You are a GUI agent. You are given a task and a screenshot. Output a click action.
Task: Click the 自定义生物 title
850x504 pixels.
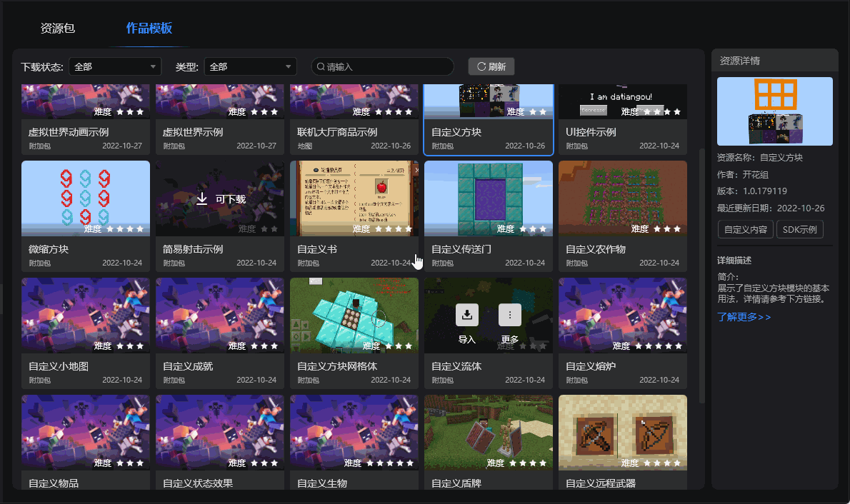point(322,483)
